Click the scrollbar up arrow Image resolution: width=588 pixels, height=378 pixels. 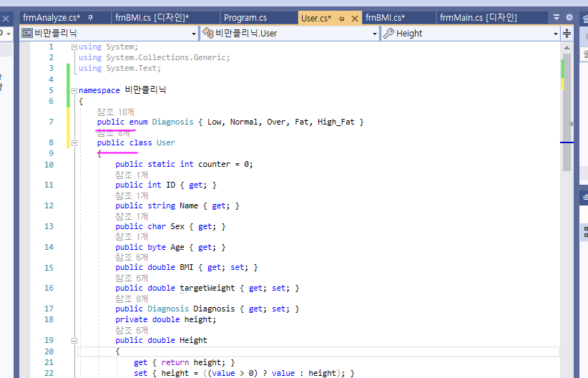click(567, 48)
